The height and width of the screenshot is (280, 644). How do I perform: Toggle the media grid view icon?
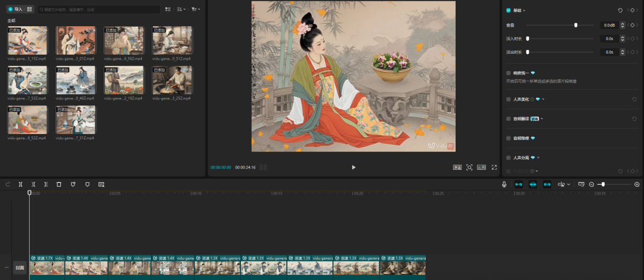pyautogui.click(x=168, y=9)
